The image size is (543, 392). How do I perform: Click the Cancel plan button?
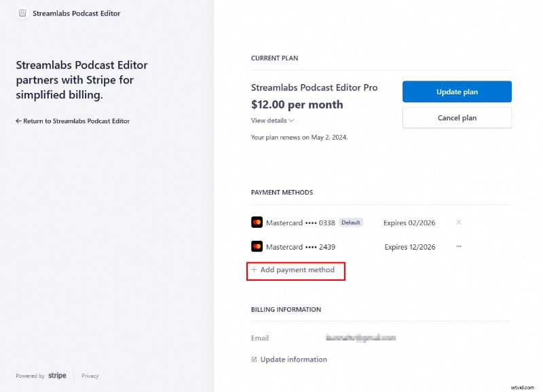(x=457, y=117)
